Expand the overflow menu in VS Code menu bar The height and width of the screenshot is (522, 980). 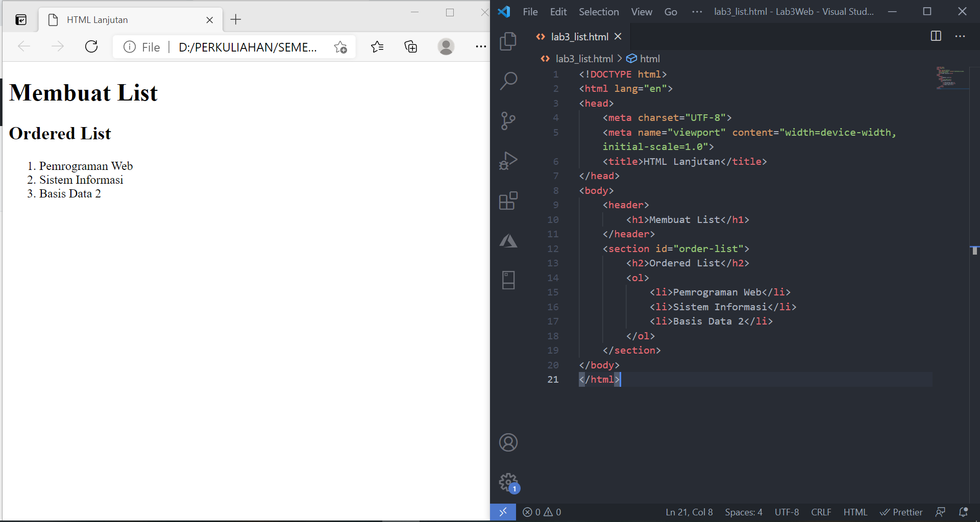coord(696,11)
